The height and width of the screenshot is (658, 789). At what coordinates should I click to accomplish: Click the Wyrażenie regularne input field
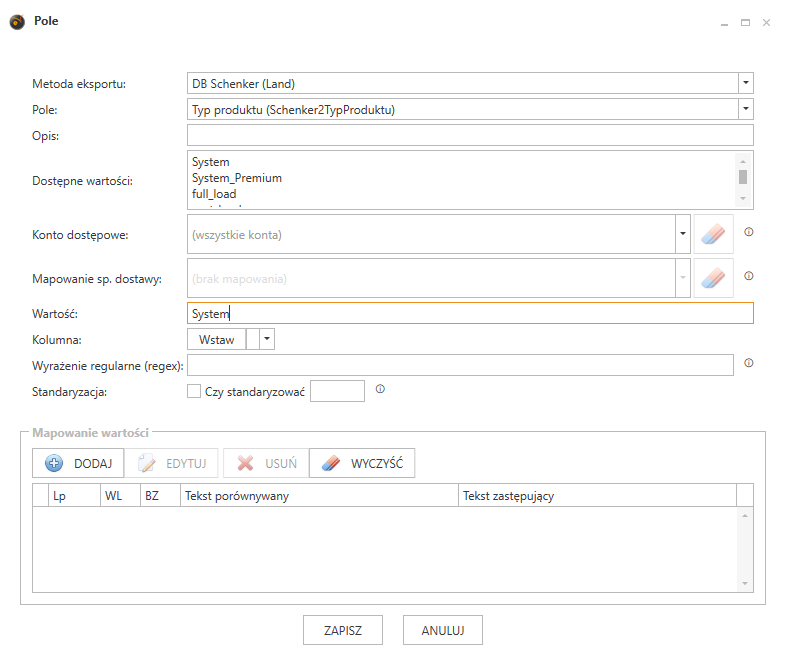pos(460,365)
